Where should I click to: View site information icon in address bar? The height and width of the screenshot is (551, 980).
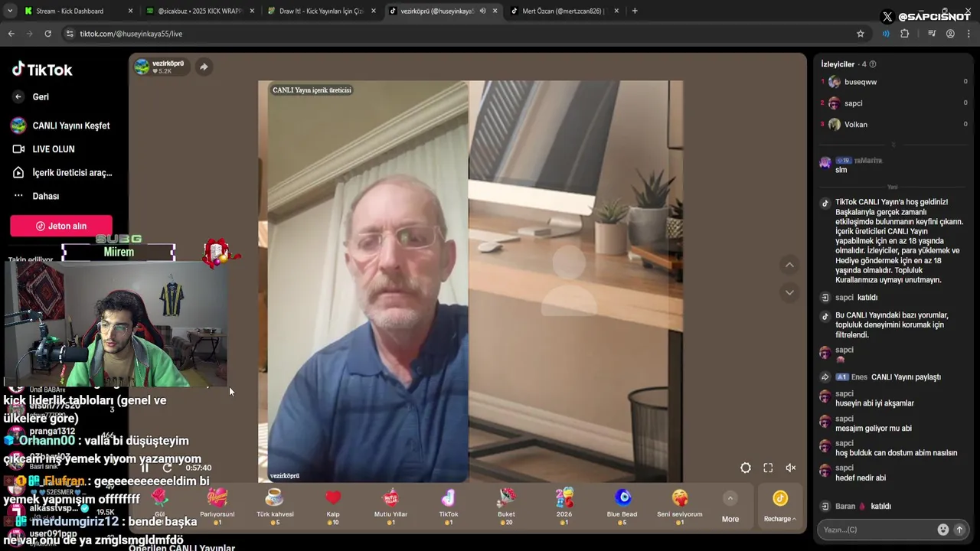(70, 34)
